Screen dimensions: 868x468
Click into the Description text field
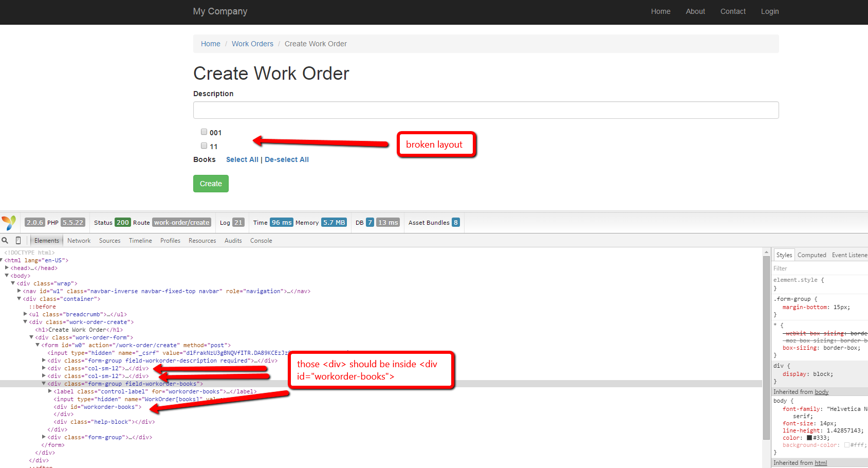pyautogui.click(x=486, y=110)
